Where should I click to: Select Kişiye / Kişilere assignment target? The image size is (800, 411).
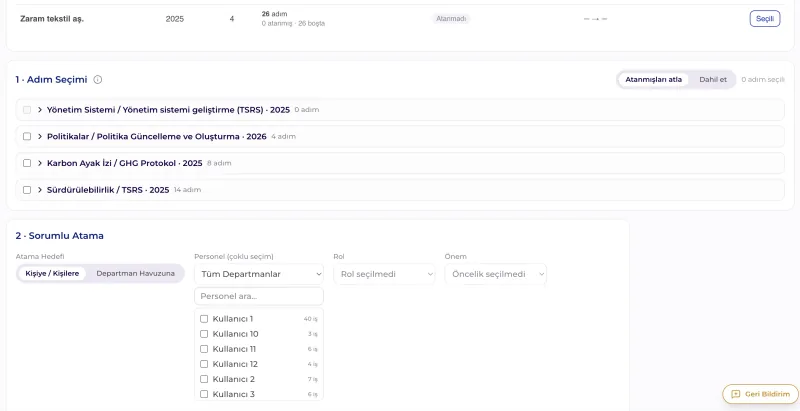52,273
